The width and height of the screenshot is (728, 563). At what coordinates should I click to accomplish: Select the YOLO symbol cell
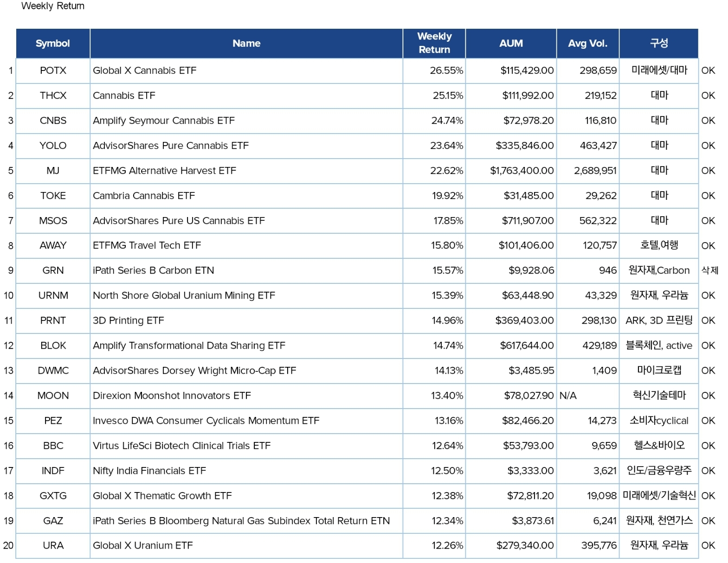pyautogui.click(x=53, y=146)
